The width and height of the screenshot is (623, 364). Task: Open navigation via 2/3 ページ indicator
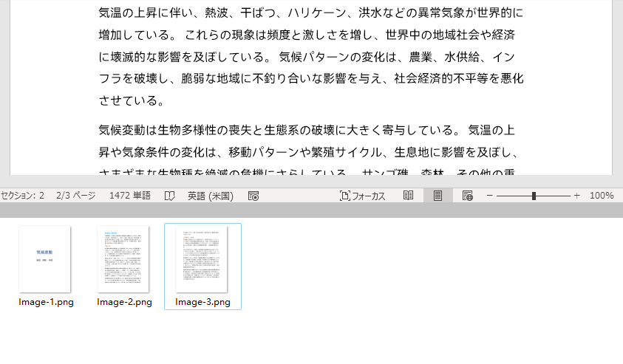76,196
